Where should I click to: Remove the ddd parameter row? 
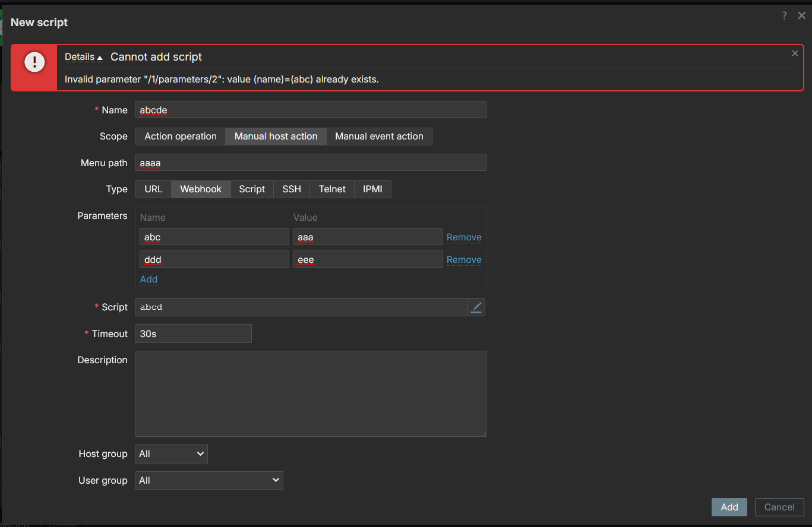[464, 260]
